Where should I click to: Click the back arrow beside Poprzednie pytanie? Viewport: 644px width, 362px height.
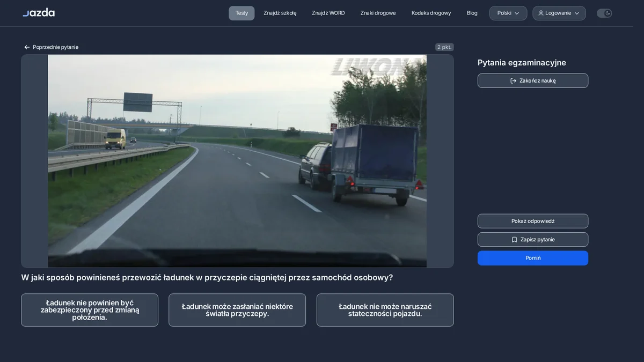point(27,47)
